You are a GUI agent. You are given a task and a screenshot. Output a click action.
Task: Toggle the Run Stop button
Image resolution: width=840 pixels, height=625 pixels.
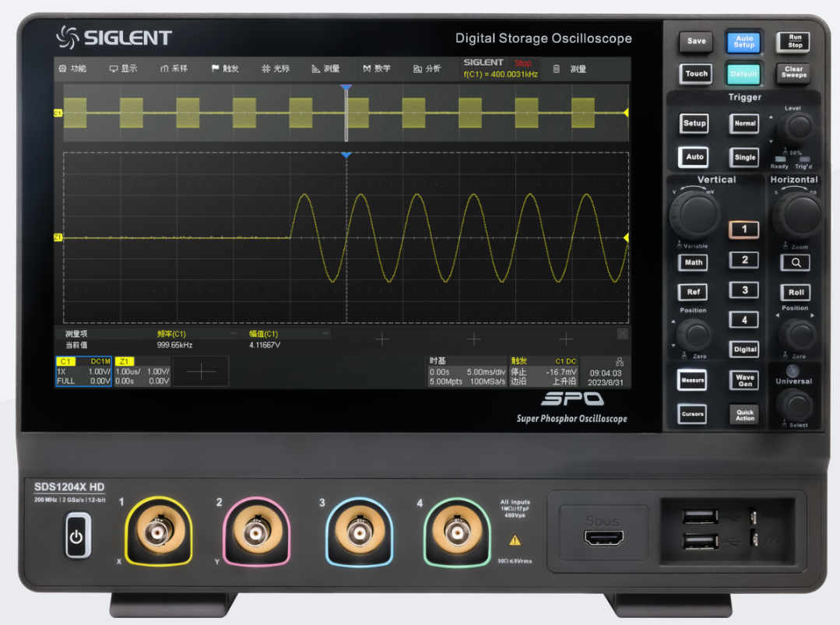pos(795,41)
